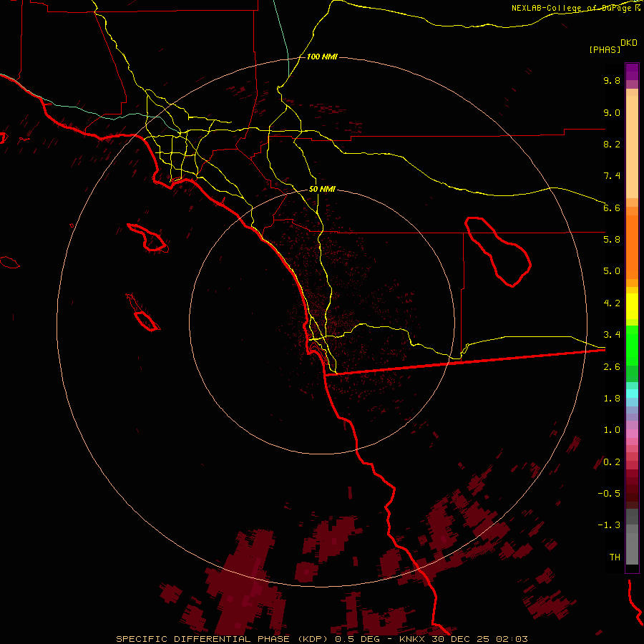Click the 1.8 value on the color scale
Screen dimensions: 644x644
coord(612,399)
